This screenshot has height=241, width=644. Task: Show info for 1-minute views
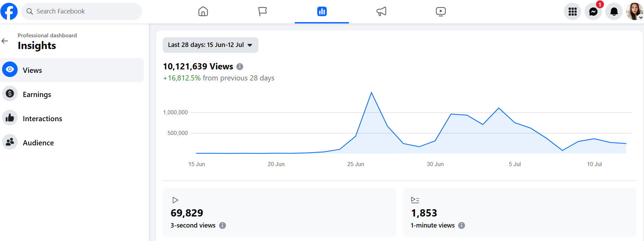tap(462, 225)
